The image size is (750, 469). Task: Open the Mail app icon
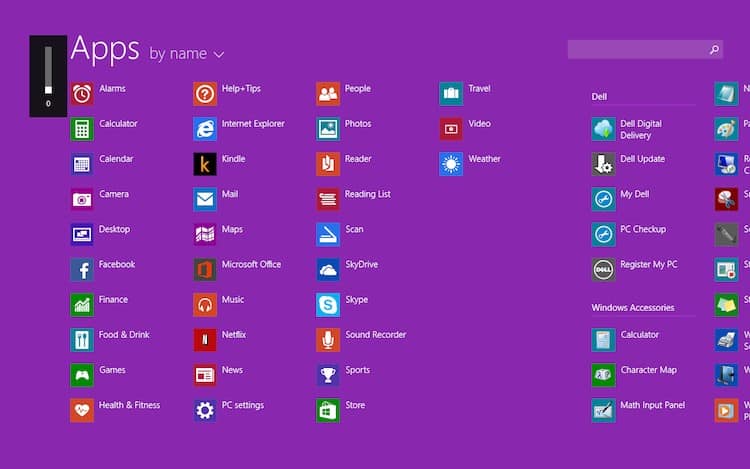205,199
